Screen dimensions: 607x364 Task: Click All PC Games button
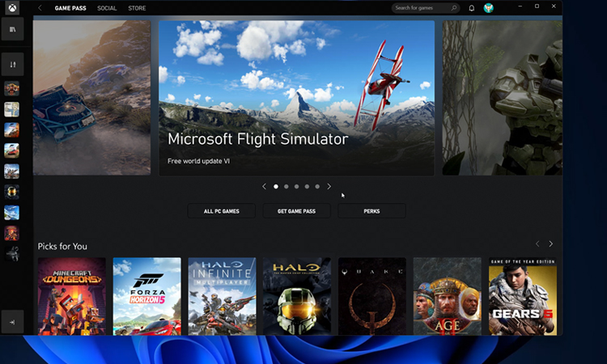point(221,211)
